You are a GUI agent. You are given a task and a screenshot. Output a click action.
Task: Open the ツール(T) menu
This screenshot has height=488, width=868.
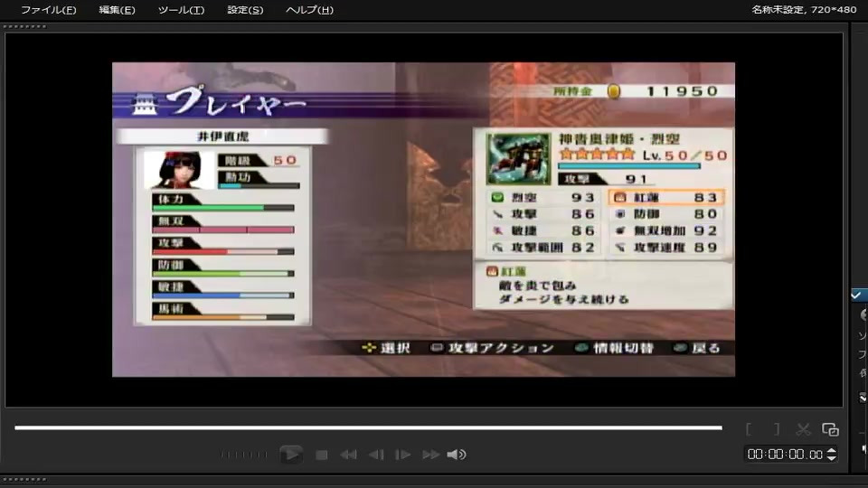click(181, 10)
